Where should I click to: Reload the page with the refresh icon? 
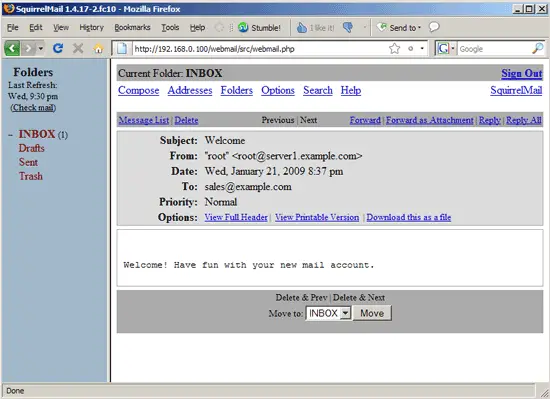(58, 48)
